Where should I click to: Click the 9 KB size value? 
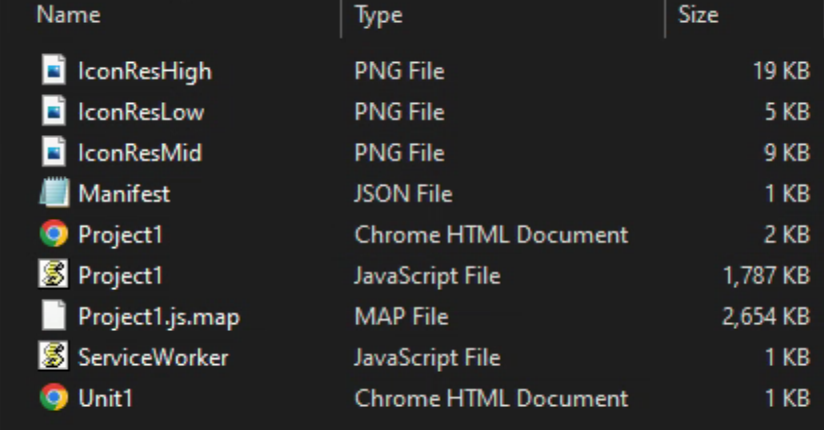787,152
